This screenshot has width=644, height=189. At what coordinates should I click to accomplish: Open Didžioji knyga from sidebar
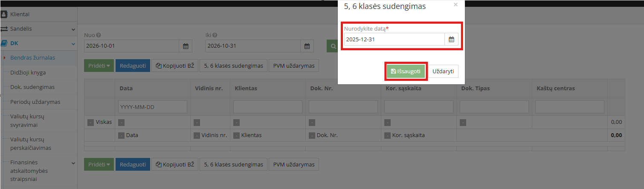coord(28,72)
